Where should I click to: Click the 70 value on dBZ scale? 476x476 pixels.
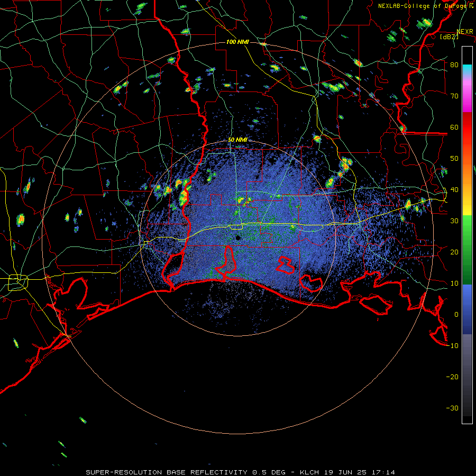click(454, 96)
